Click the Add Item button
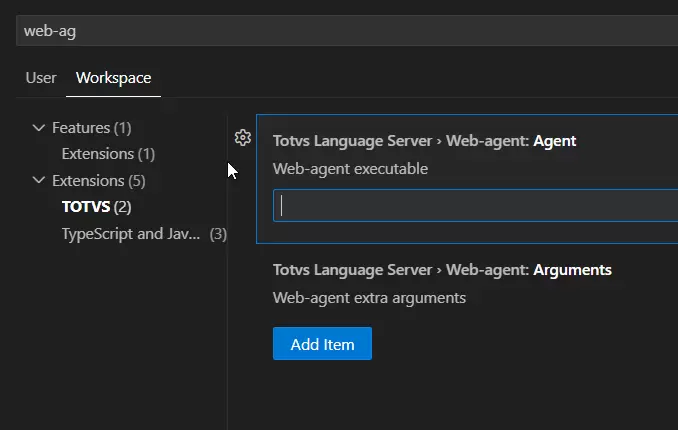678x430 pixels. click(322, 344)
